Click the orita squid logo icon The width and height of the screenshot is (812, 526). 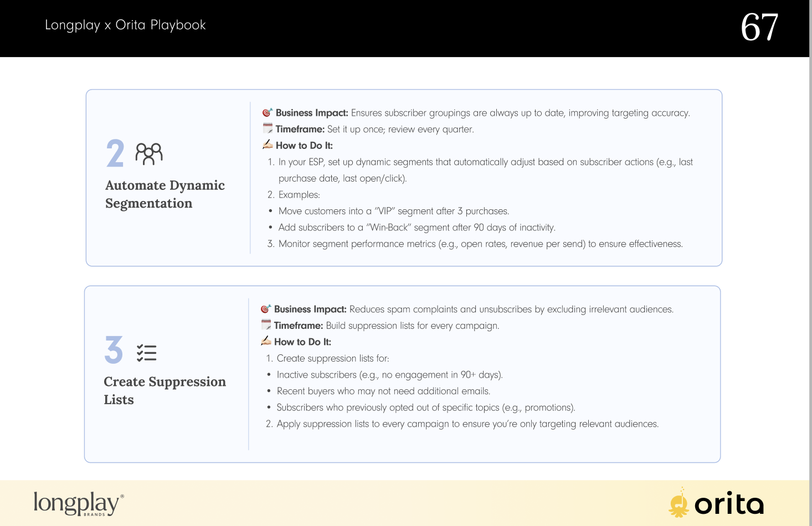679,502
